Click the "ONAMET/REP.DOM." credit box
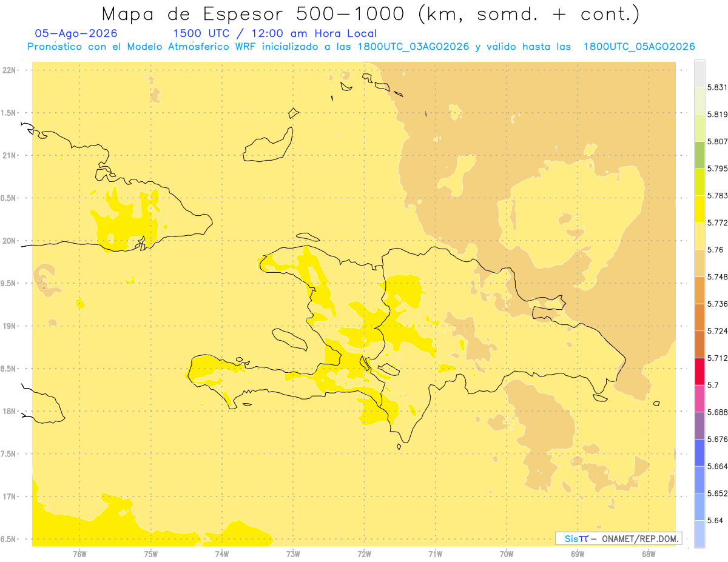 tap(619, 538)
